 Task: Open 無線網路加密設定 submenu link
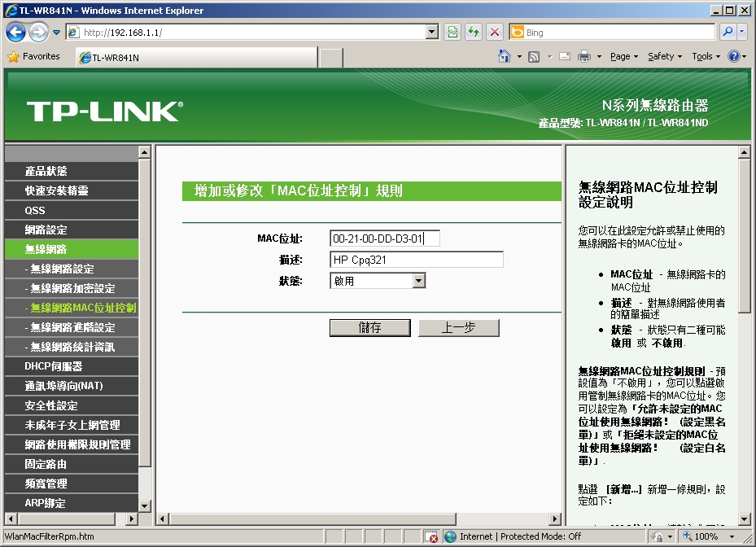pos(72,288)
